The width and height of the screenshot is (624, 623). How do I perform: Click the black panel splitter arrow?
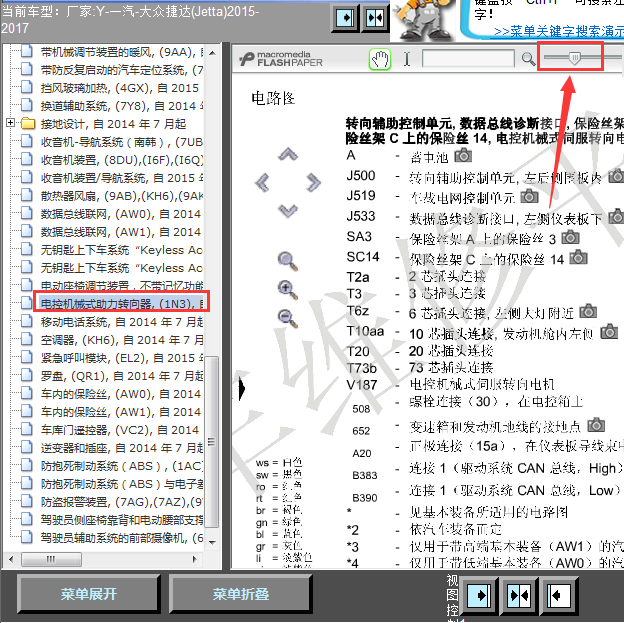click(x=242, y=389)
